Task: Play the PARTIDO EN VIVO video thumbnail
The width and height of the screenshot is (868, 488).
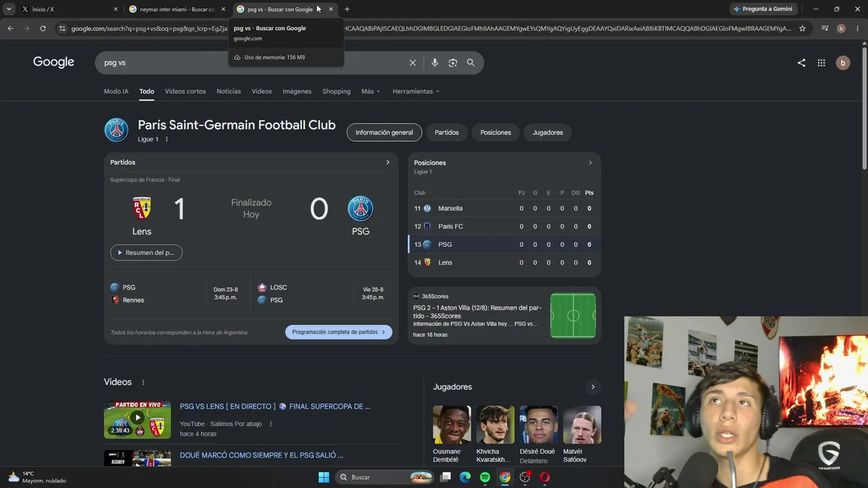Action: (x=137, y=420)
